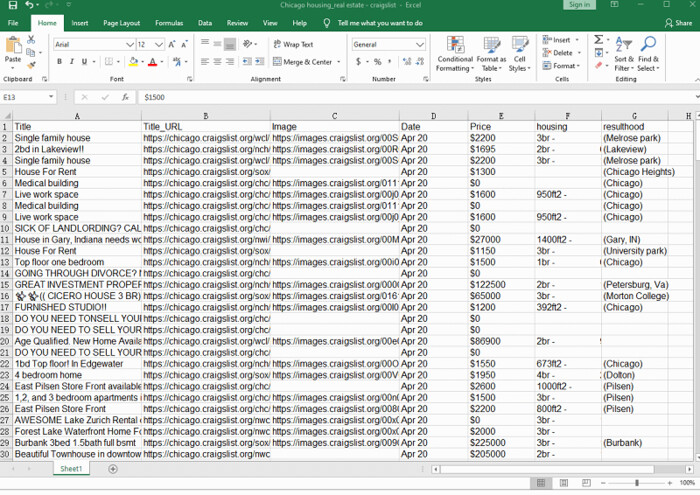Click Decrease Decimal icon
700x495 pixels.
(420, 62)
